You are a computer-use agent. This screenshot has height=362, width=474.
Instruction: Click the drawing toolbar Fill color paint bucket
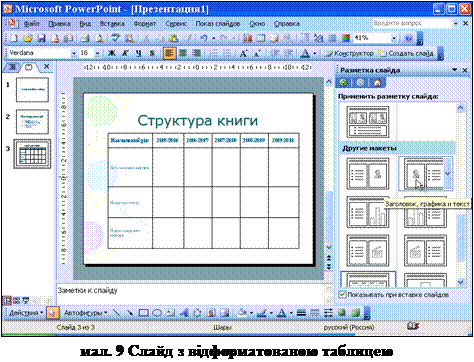click(243, 313)
